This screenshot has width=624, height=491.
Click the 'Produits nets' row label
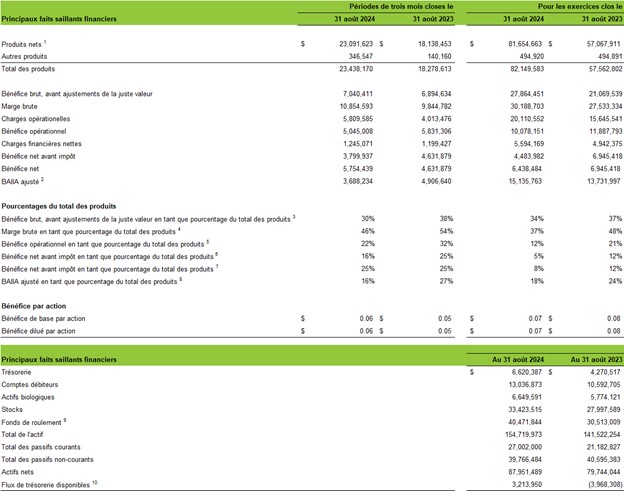(21, 44)
